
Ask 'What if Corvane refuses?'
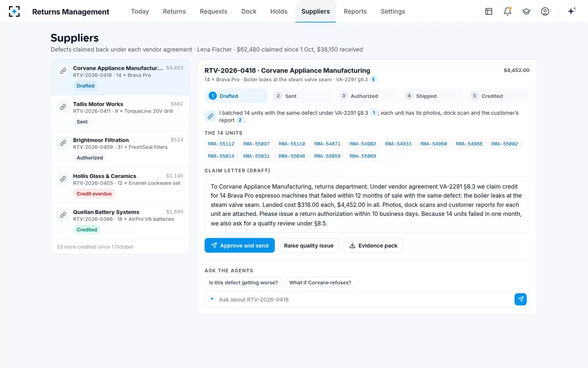point(320,283)
